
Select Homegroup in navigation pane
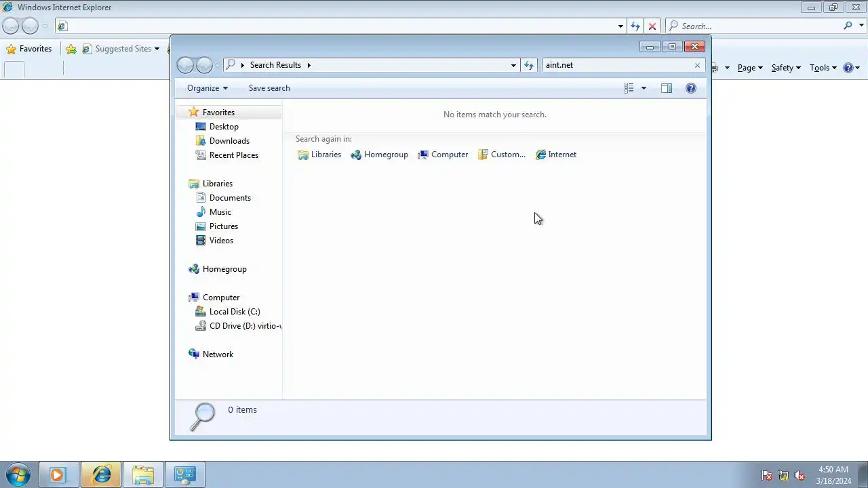(224, 269)
